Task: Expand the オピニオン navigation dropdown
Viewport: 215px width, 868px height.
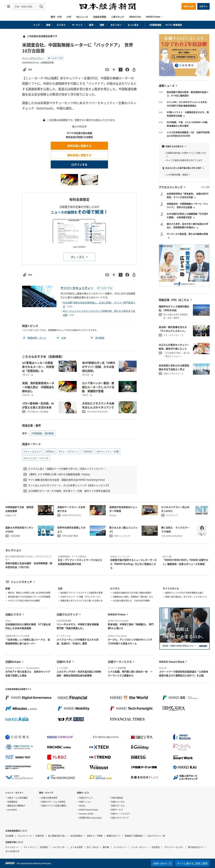Action: click(117, 25)
